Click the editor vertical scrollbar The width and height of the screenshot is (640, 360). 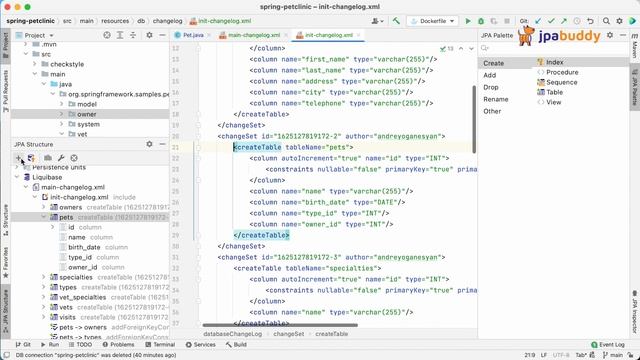(474, 120)
